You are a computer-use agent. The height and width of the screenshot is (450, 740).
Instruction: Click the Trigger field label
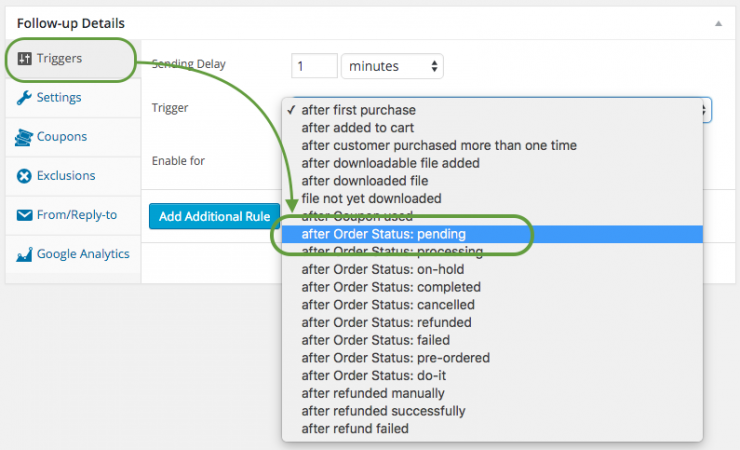(x=170, y=108)
